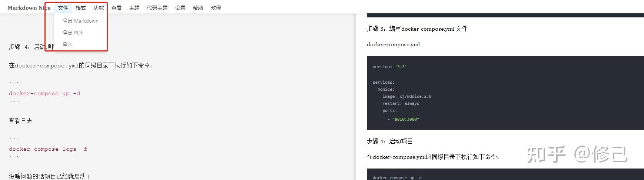
Task: Click the code value "8010:3000"
Action: coord(406,119)
